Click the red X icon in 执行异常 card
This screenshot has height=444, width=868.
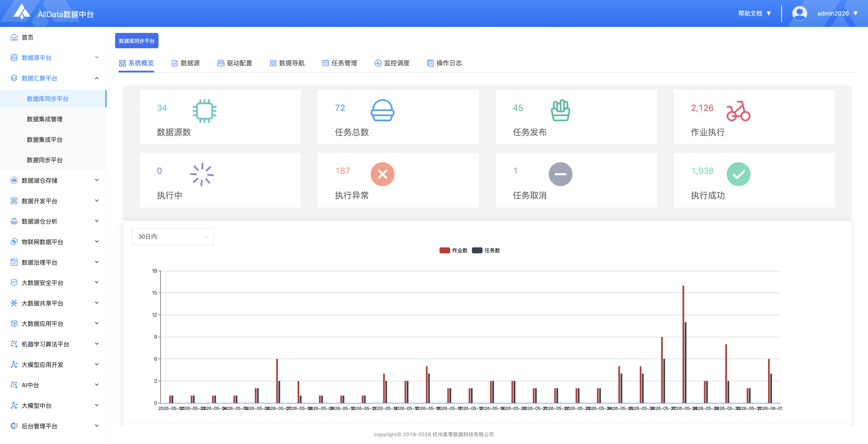click(x=382, y=174)
